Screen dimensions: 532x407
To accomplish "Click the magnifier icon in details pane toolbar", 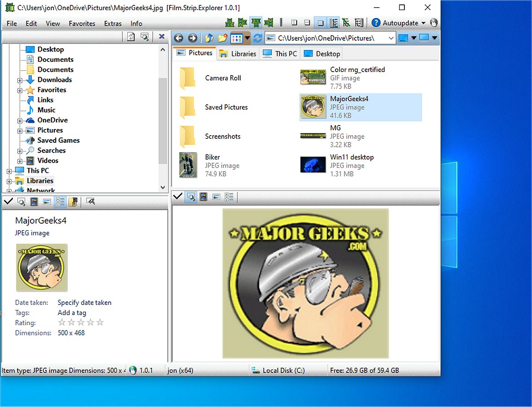I will [21, 202].
